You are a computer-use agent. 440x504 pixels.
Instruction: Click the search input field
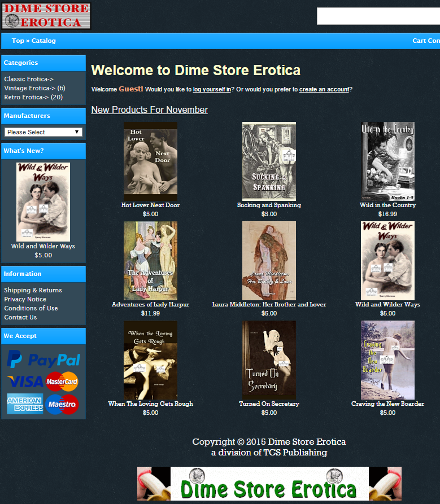(377, 16)
